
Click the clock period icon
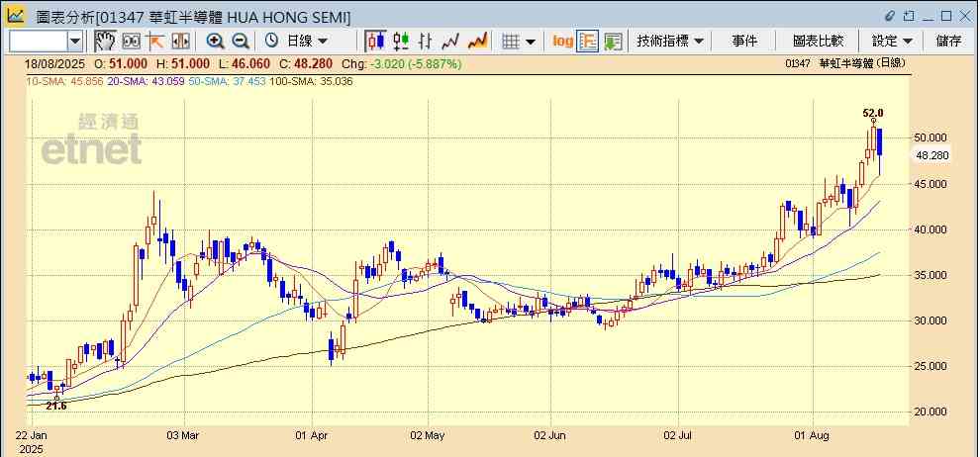point(271,42)
